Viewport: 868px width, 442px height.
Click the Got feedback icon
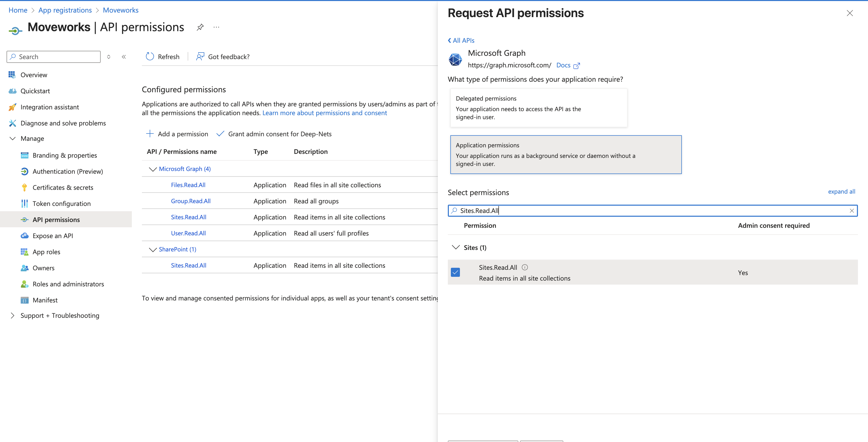(x=200, y=57)
